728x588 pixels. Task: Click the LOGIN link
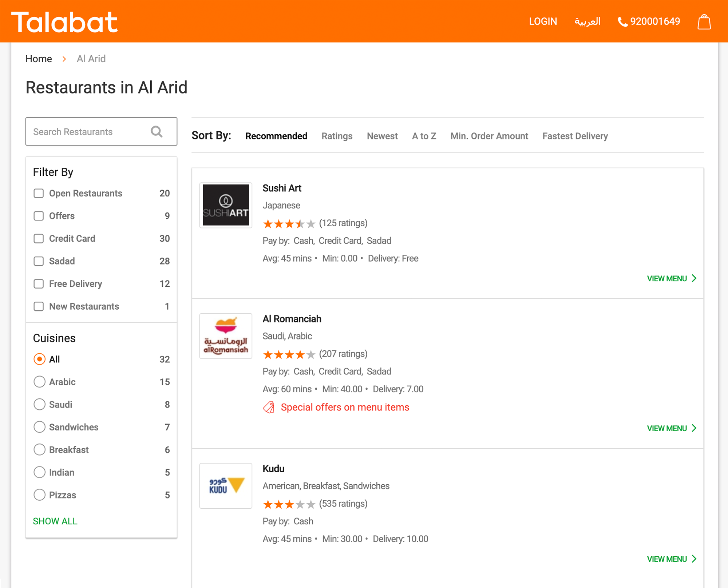coord(543,21)
